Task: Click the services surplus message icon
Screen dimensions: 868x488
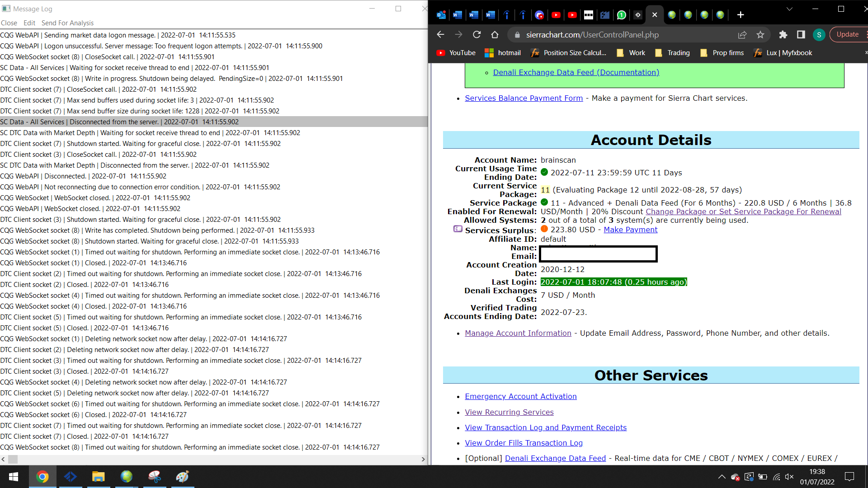Action: pos(458,229)
